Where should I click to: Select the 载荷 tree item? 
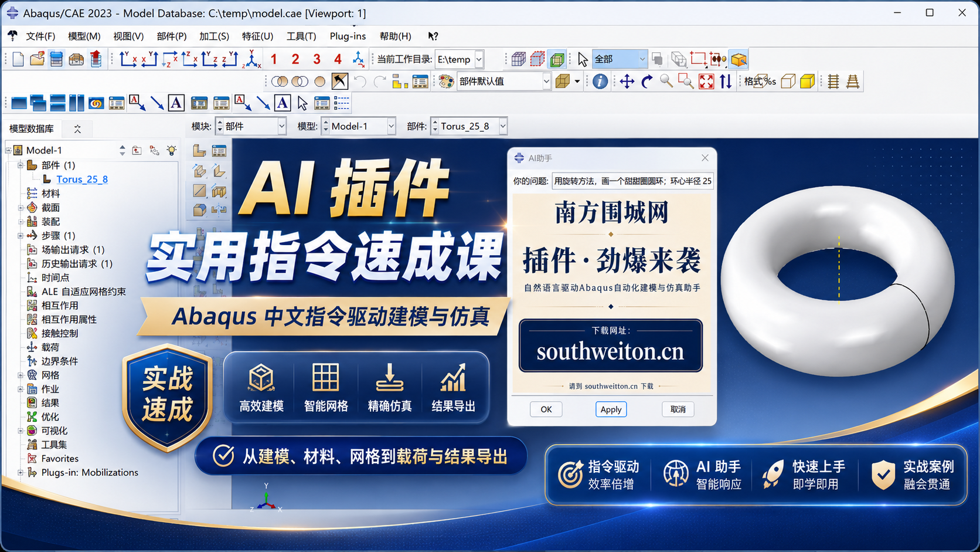coord(50,347)
